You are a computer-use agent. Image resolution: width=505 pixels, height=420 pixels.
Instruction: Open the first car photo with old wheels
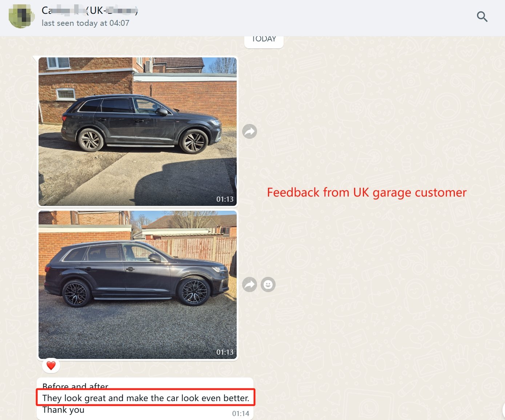click(137, 132)
